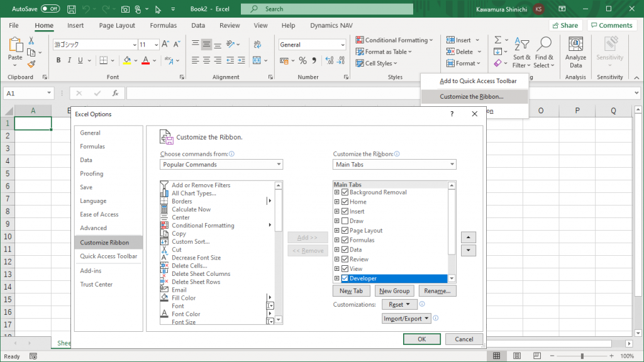644x362 pixels.
Task: Uncheck the Background Removal checkbox
Action: click(x=345, y=192)
